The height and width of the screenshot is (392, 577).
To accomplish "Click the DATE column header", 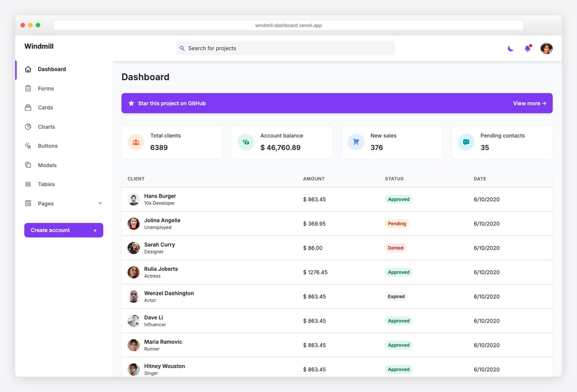I will 480,179.
